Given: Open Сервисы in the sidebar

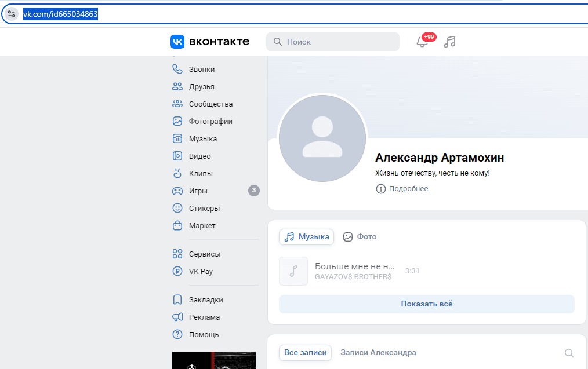Looking at the screenshot, I should [205, 254].
